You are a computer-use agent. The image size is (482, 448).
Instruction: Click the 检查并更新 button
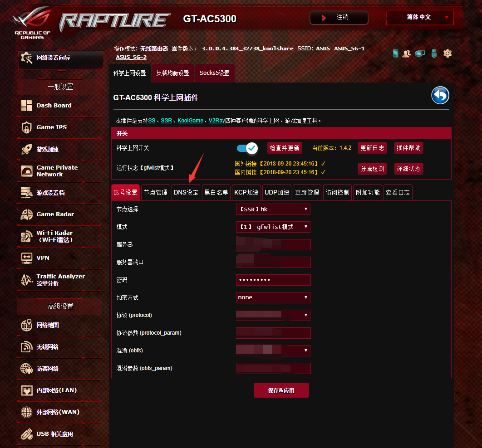(285, 148)
